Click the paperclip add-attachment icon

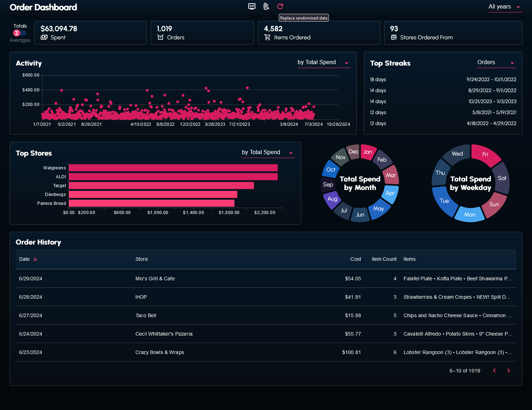tap(266, 6)
